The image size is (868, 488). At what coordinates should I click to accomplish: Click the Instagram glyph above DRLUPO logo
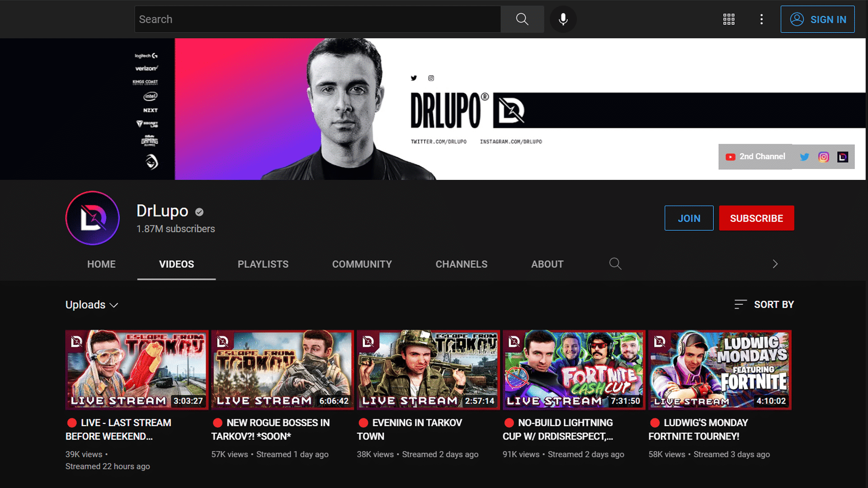(431, 78)
